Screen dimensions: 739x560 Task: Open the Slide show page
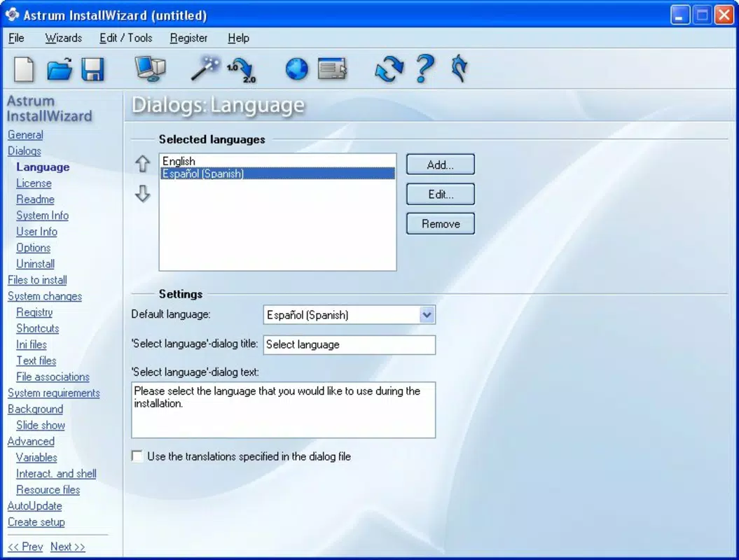coord(41,425)
